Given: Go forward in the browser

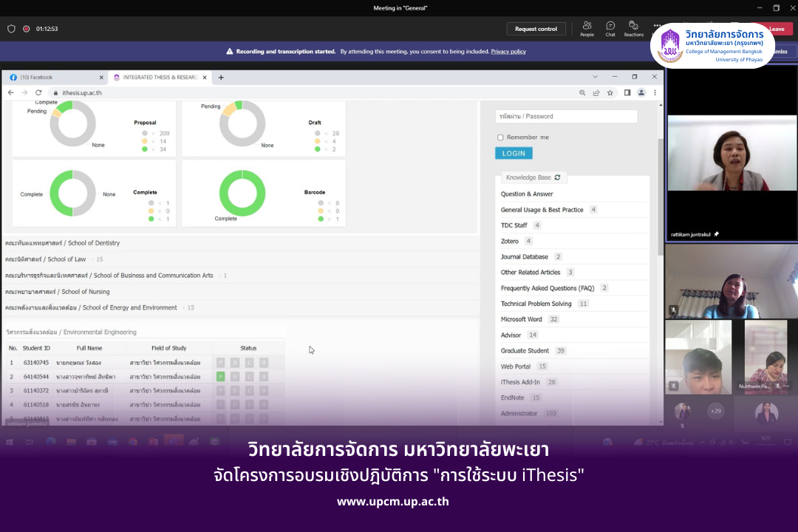Looking at the screenshot, I should (x=24, y=92).
